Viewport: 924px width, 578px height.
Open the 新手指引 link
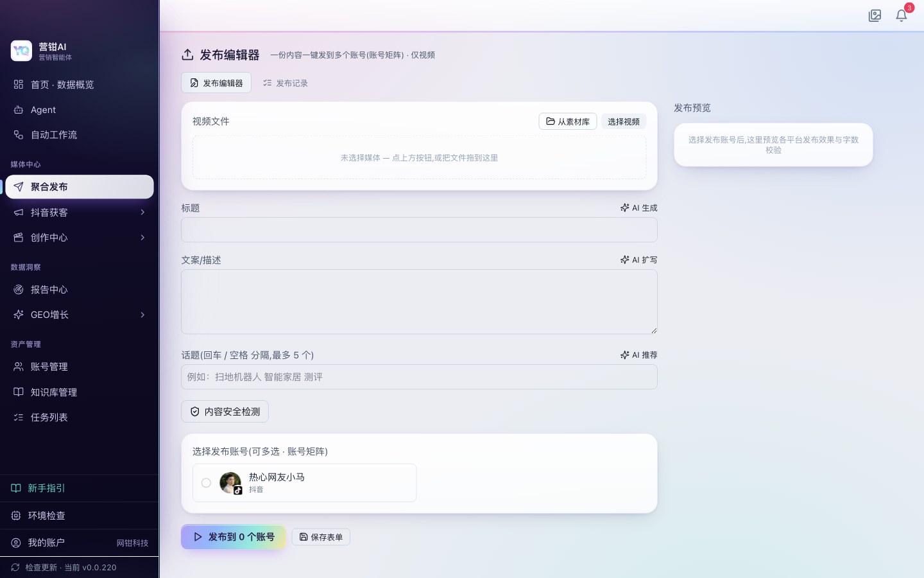(80, 488)
